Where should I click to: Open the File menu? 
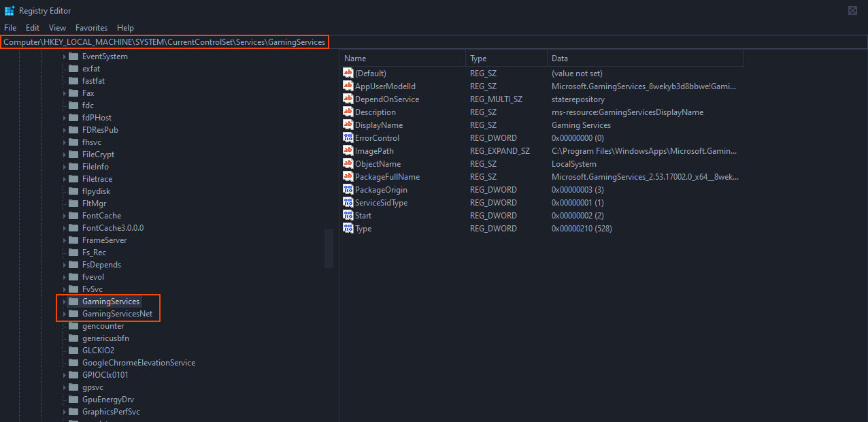[x=10, y=28]
